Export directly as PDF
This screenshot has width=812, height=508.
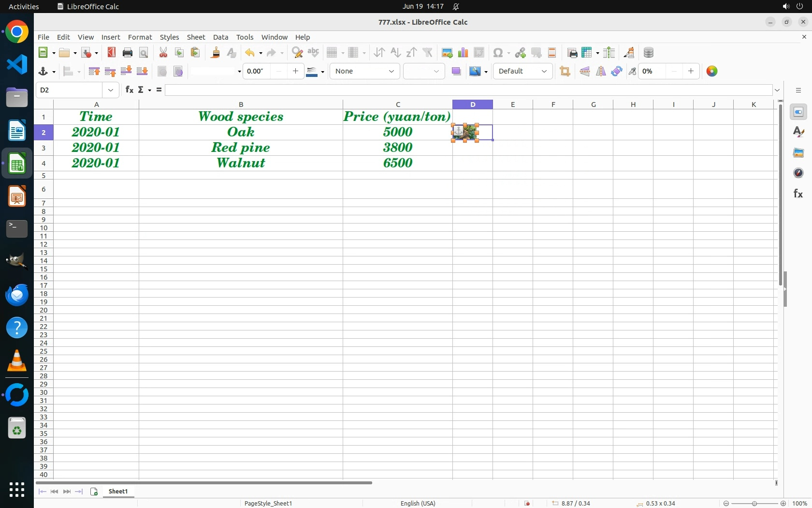[x=112, y=53]
